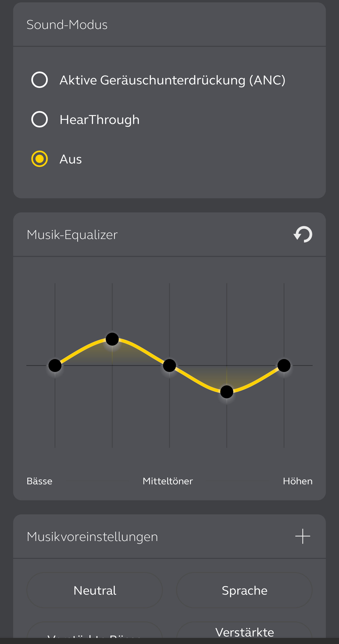Tap the Mitteltöner label under the equalizer
The height and width of the screenshot is (644, 339).
(168, 481)
